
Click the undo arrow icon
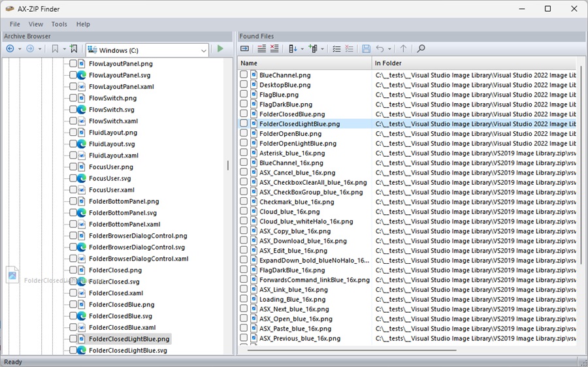pyautogui.click(x=380, y=49)
